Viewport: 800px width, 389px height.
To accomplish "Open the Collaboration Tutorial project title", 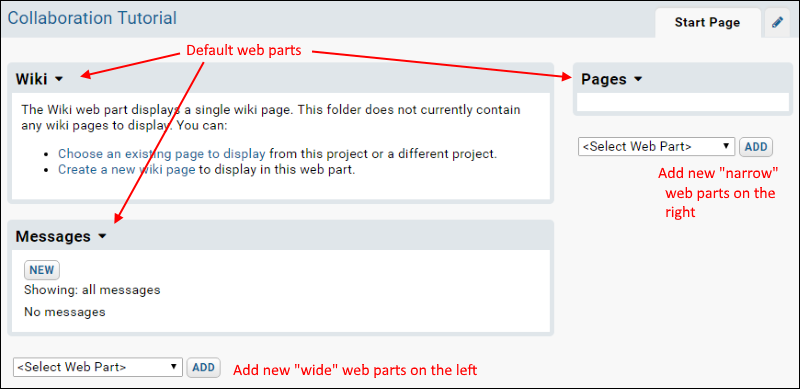I will (92, 18).
